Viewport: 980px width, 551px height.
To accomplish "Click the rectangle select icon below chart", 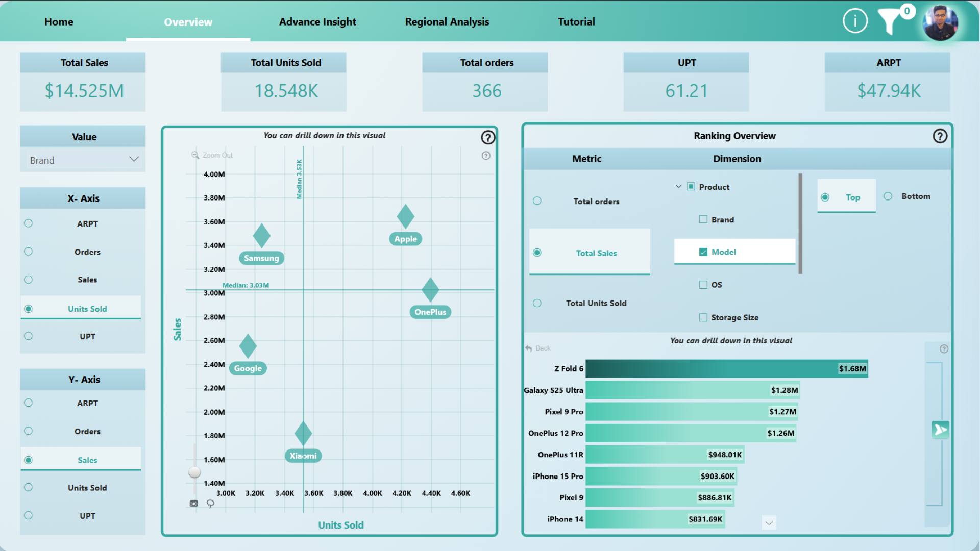I will point(194,504).
